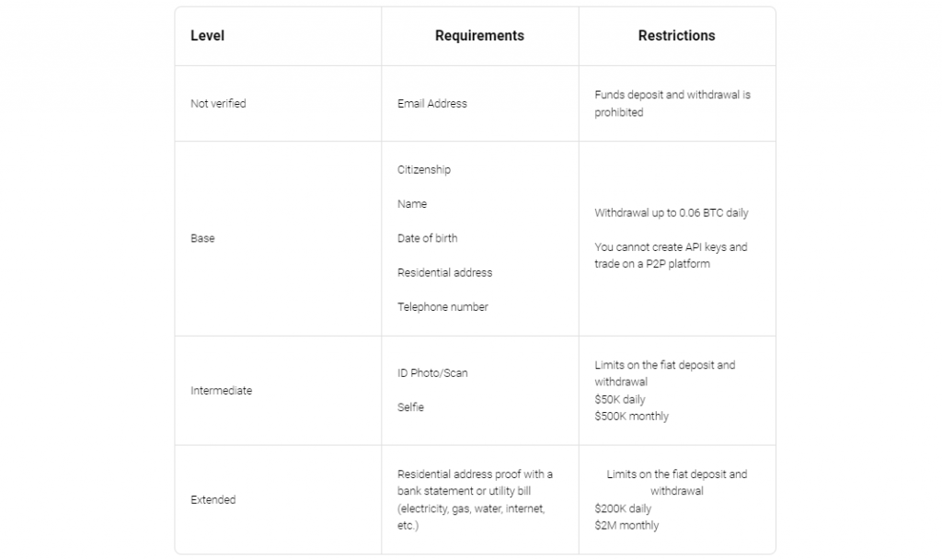Select the Citizenship requirement
Screen dimensions: 942x560
(424, 170)
